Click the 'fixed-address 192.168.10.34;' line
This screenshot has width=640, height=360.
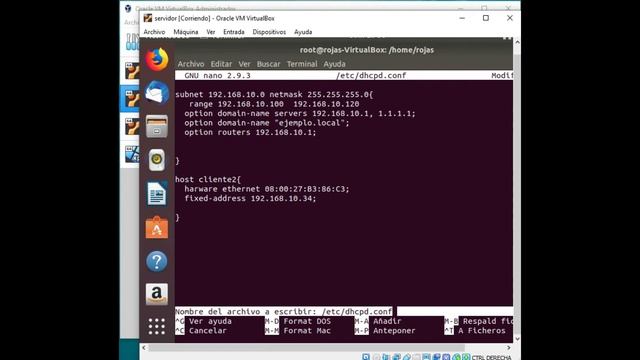click(250, 198)
